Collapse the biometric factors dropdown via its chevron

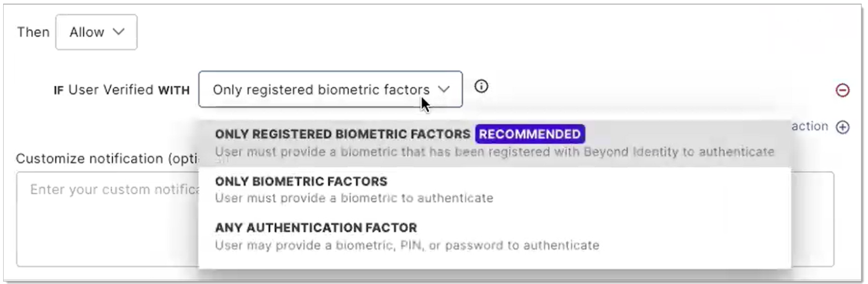(x=444, y=89)
